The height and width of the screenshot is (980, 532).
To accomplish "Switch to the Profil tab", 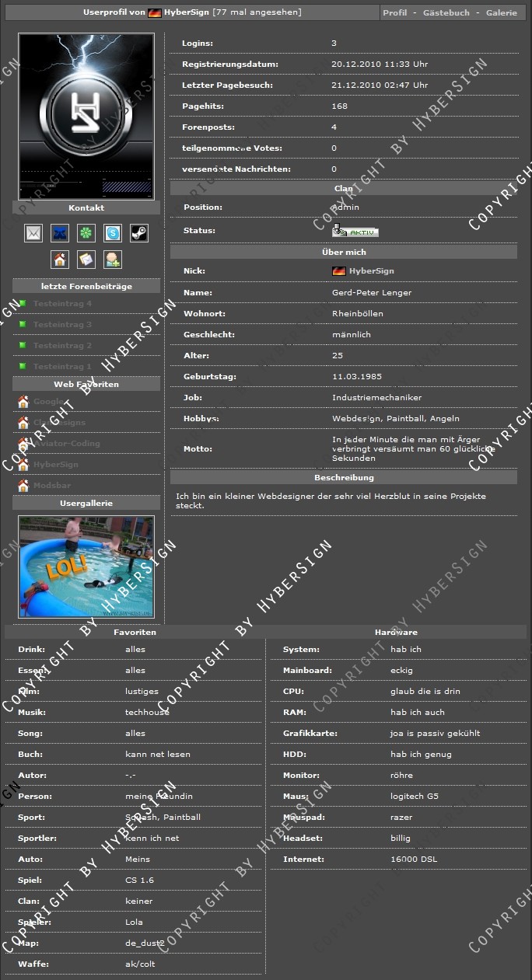I will click(x=395, y=13).
